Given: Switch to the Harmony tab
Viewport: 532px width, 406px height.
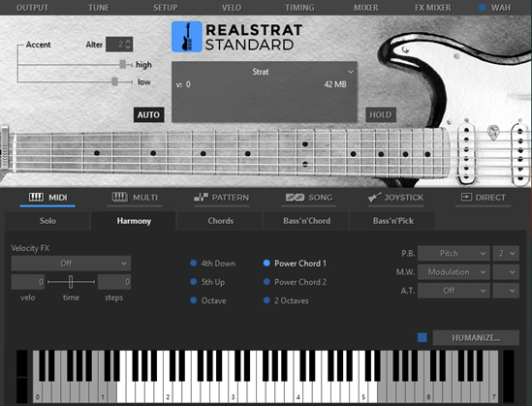Looking at the screenshot, I should coord(134,221).
